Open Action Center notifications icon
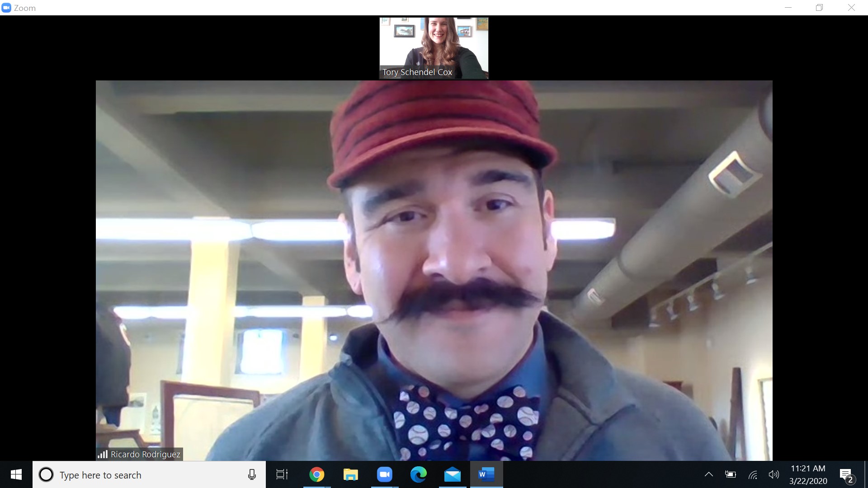The width and height of the screenshot is (868, 488). pos(846,474)
